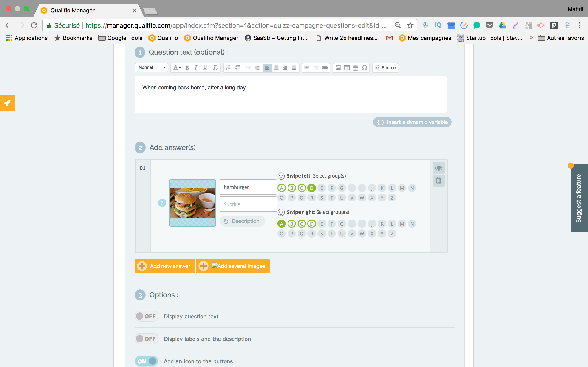Click the remove format icon
The image size is (588, 367).
(215, 68)
